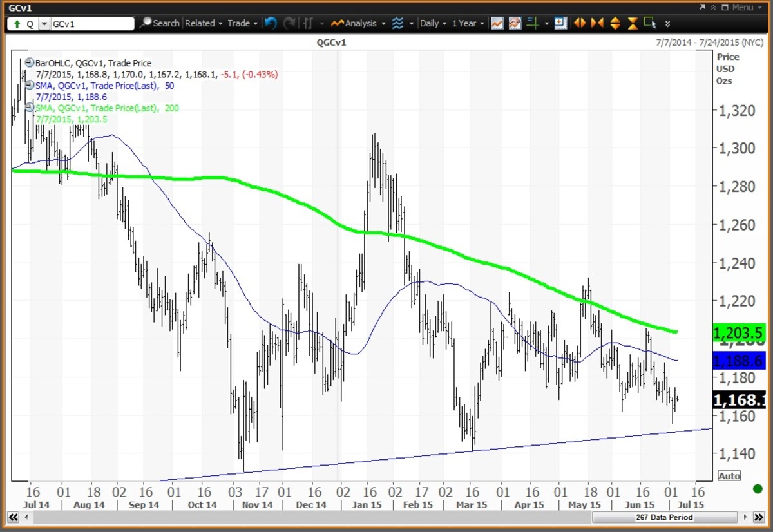The image size is (773, 532).
Task: Click the GCv1 symbol input field
Action: 92,23
